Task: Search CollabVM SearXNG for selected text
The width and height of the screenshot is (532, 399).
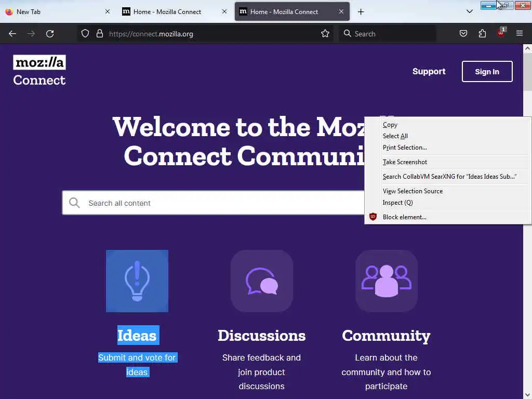Action: pos(448,177)
